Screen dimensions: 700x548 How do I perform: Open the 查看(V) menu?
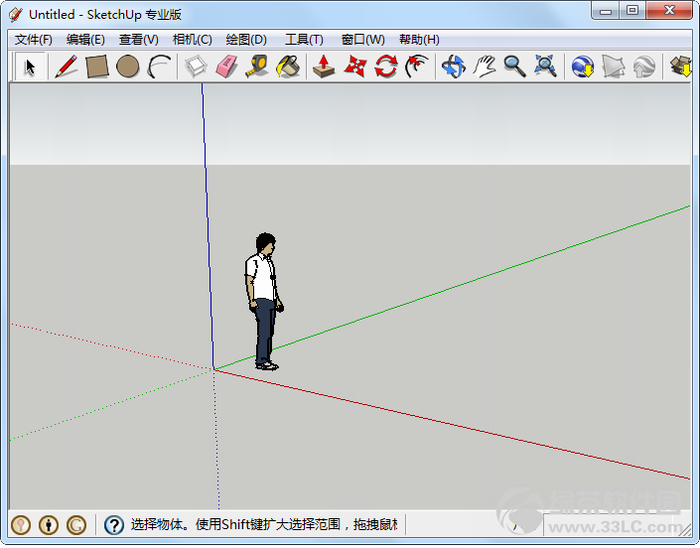(x=138, y=40)
